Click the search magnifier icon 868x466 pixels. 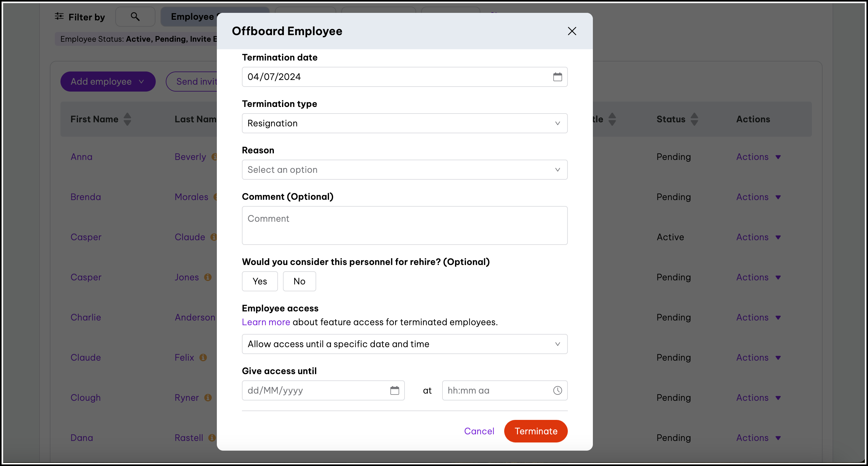click(x=135, y=17)
